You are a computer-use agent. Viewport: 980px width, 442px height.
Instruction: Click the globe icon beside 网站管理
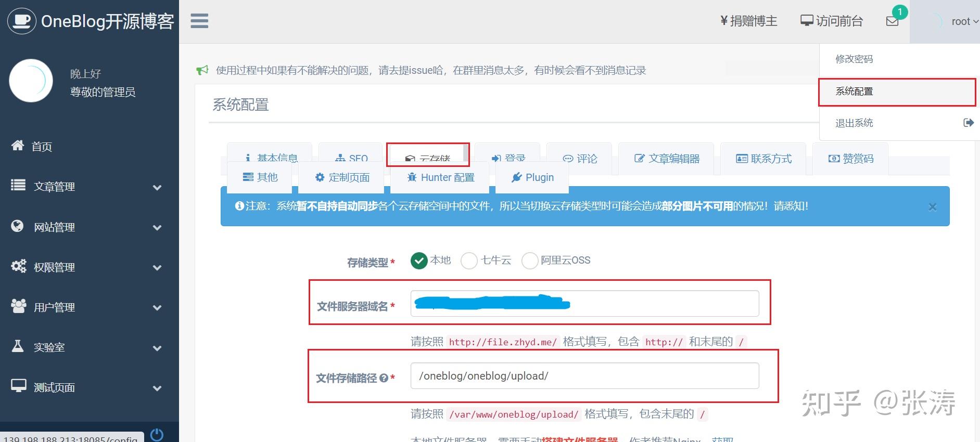(x=18, y=226)
